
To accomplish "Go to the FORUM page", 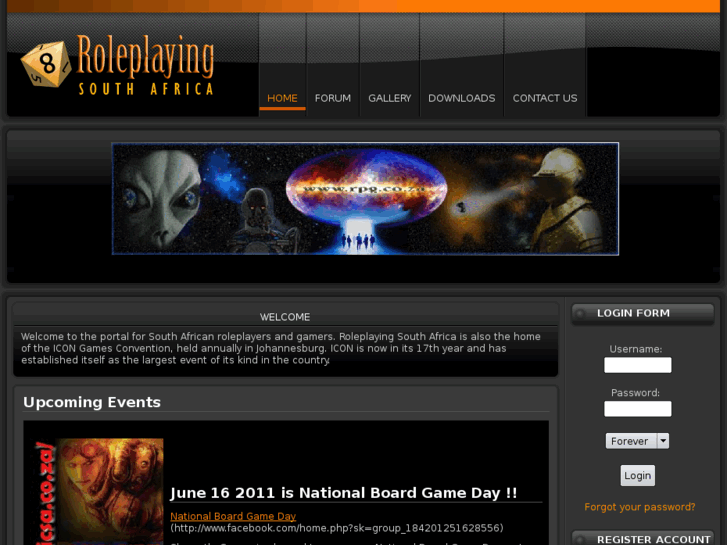I will click(332, 98).
